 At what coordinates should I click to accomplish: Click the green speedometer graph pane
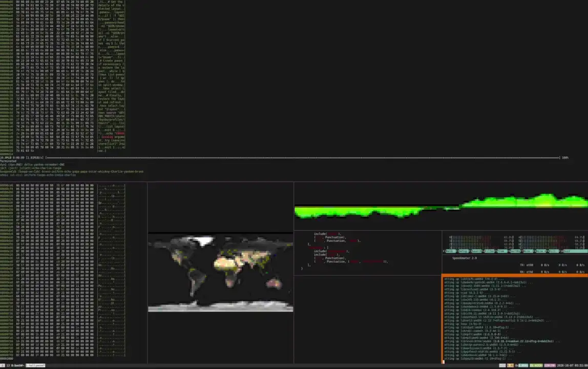tap(441, 206)
